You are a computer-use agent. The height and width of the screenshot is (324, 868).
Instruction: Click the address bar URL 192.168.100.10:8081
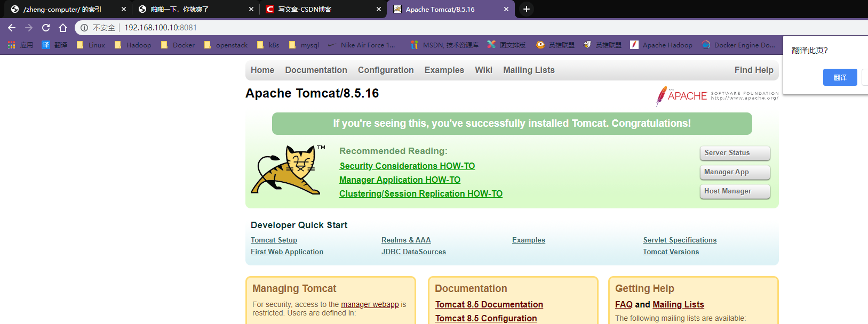[161, 28]
